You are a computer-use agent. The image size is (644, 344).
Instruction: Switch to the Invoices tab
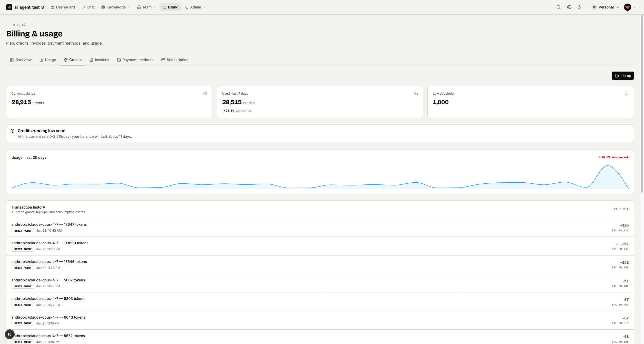click(99, 60)
